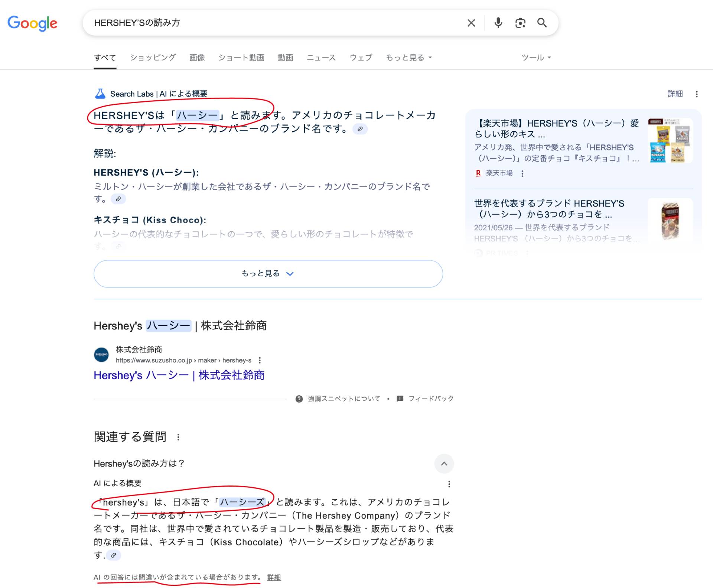Open the 強調スニペットについて link
This screenshot has width=713, height=588.
(344, 399)
